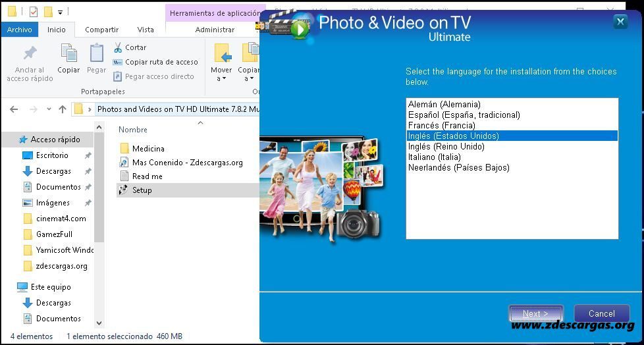Switch to the Vista ribbon tab

(x=146, y=30)
